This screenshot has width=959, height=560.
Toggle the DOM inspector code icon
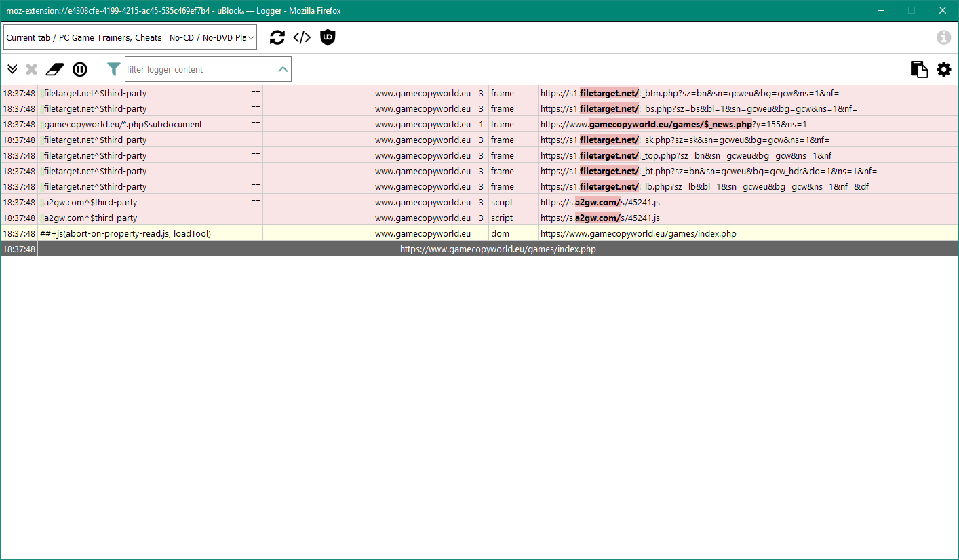coord(302,38)
